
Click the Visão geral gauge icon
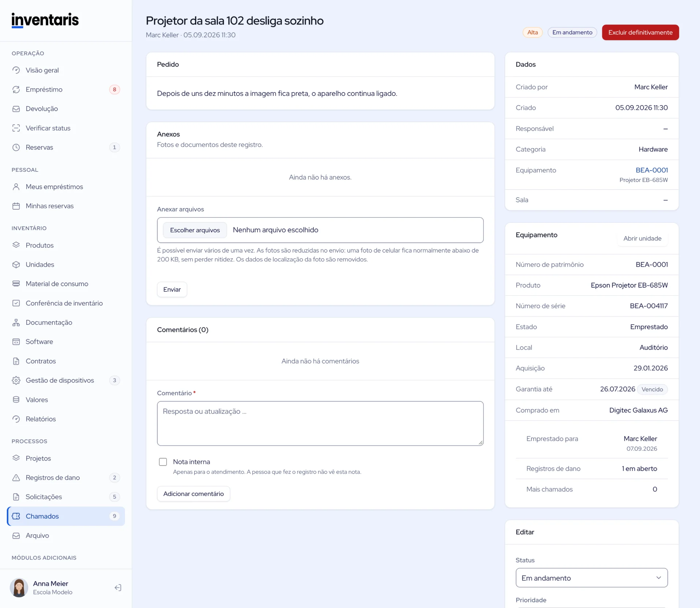16,70
